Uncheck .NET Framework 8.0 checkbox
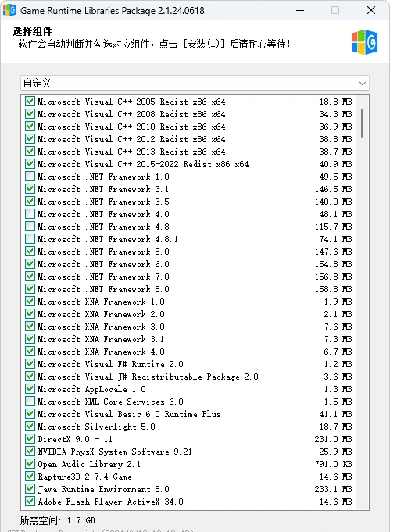This screenshot has height=532, width=397. click(x=30, y=289)
